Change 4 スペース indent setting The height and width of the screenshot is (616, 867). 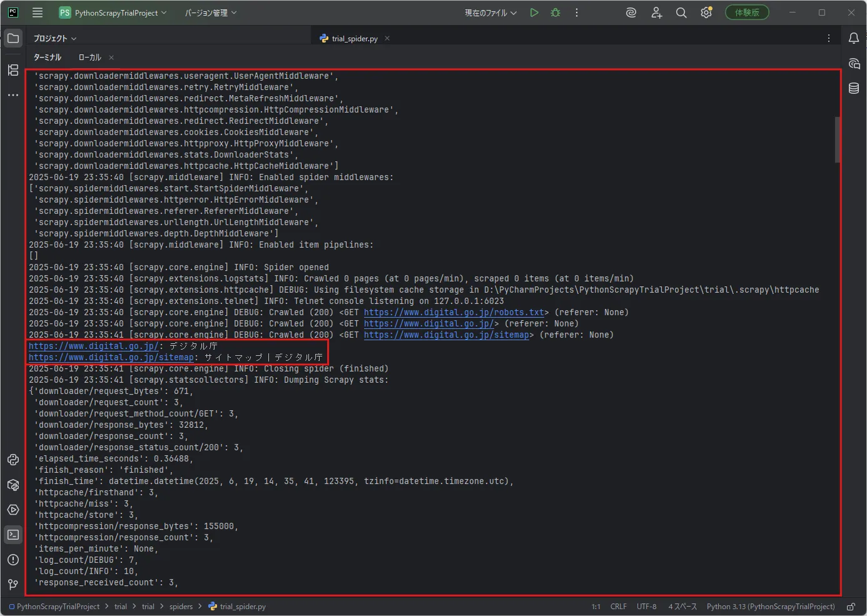pos(682,607)
